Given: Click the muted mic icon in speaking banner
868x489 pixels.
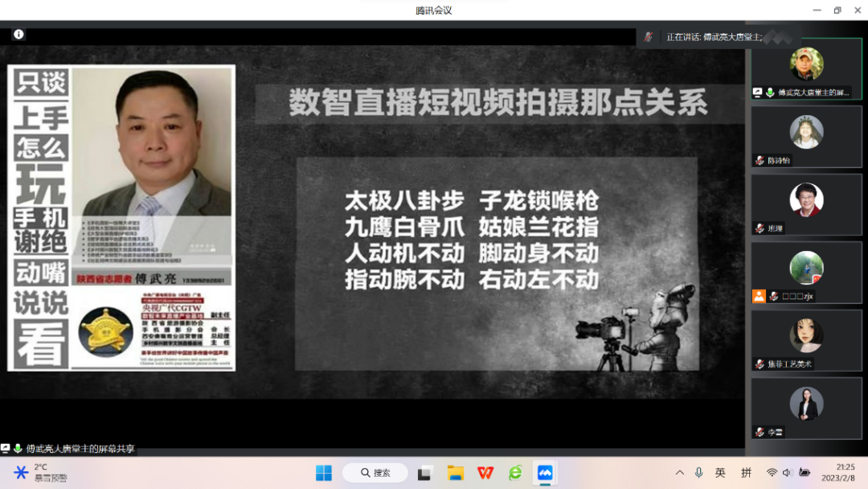Looking at the screenshot, I should 648,37.
